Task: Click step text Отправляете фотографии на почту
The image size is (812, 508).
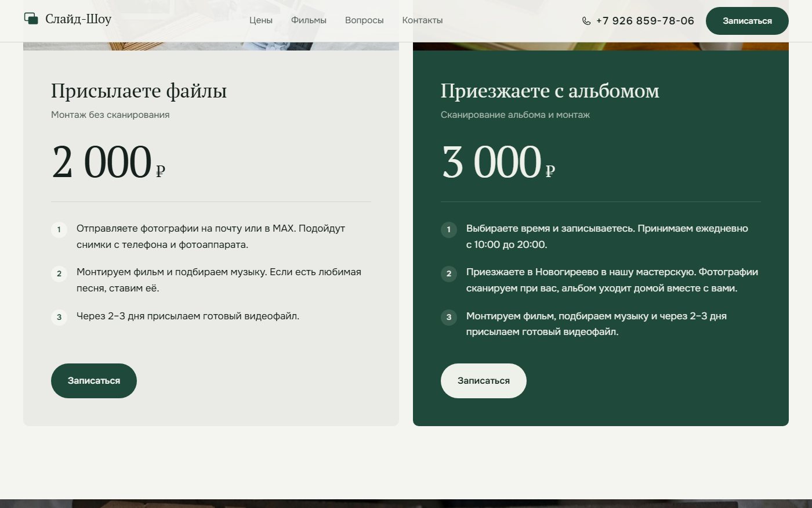Action: [x=211, y=236]
